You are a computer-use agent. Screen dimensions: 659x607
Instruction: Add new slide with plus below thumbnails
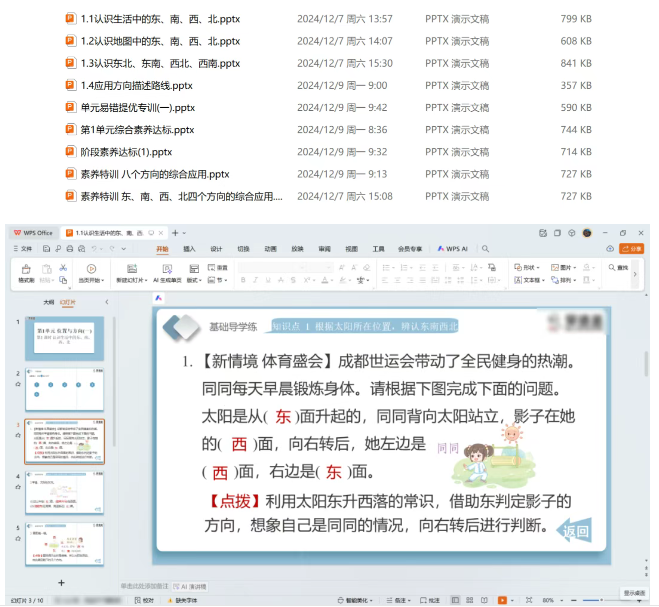tap(61, 583)
